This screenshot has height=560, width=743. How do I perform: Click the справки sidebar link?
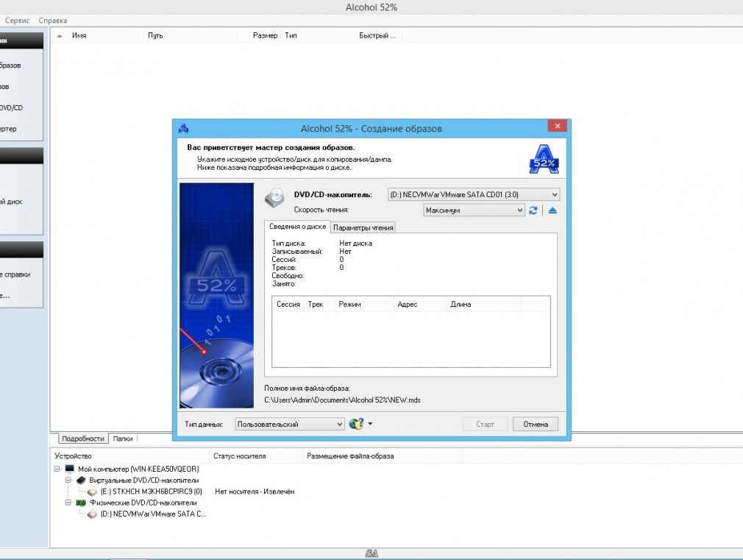[15, 274]
